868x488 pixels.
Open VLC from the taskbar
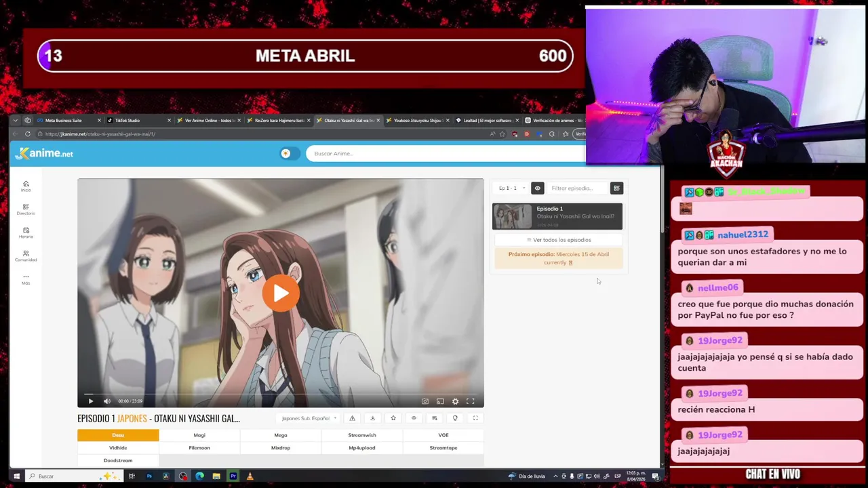pos(250,476)
